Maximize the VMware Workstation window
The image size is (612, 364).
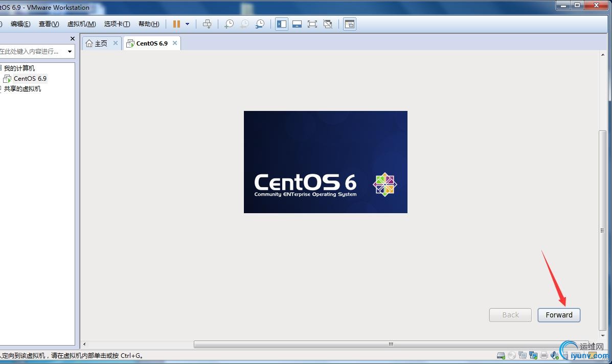tap(577, 5)
